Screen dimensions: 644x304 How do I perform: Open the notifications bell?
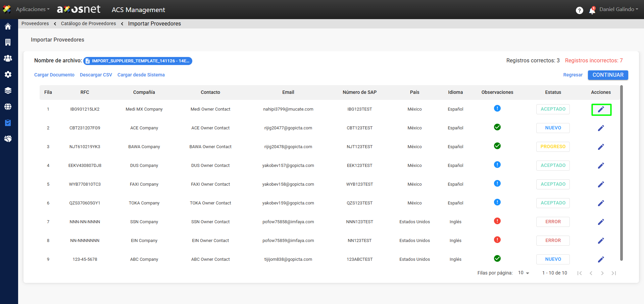[592, 10]
